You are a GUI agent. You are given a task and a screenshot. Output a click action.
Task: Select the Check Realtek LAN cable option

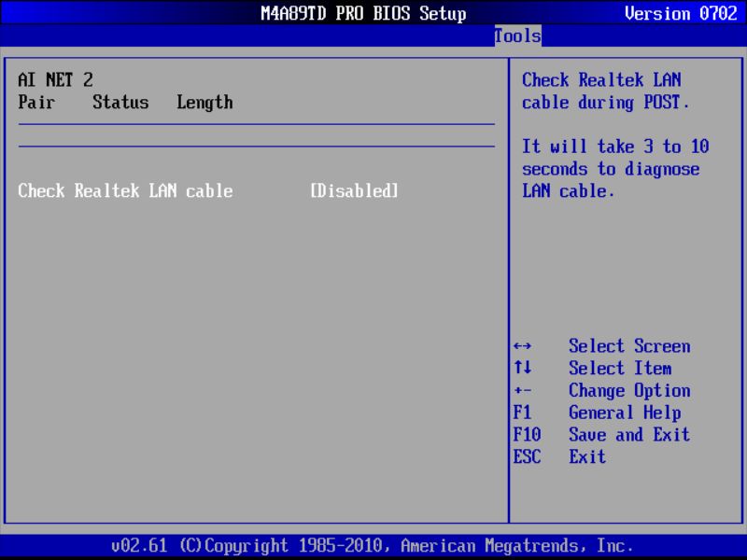pyautogui.click(x=125, y=191)
